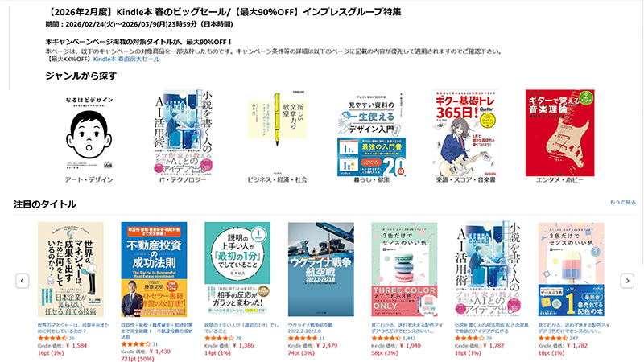Image resolution: width=644 pixels, height=362 pixels.
Task: Open the もっと見る link
Action: 622,202
